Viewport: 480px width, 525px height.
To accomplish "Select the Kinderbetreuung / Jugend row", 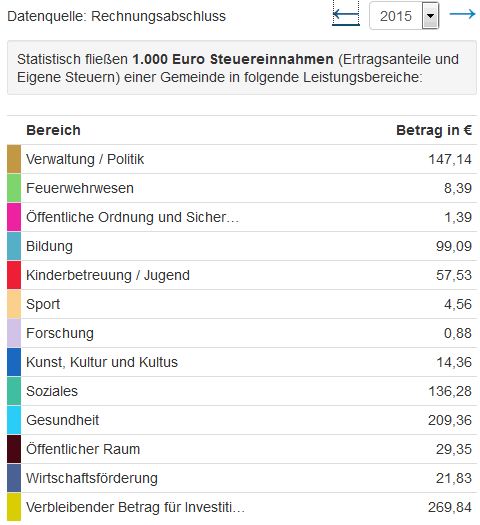I will (x=242, y=275).
